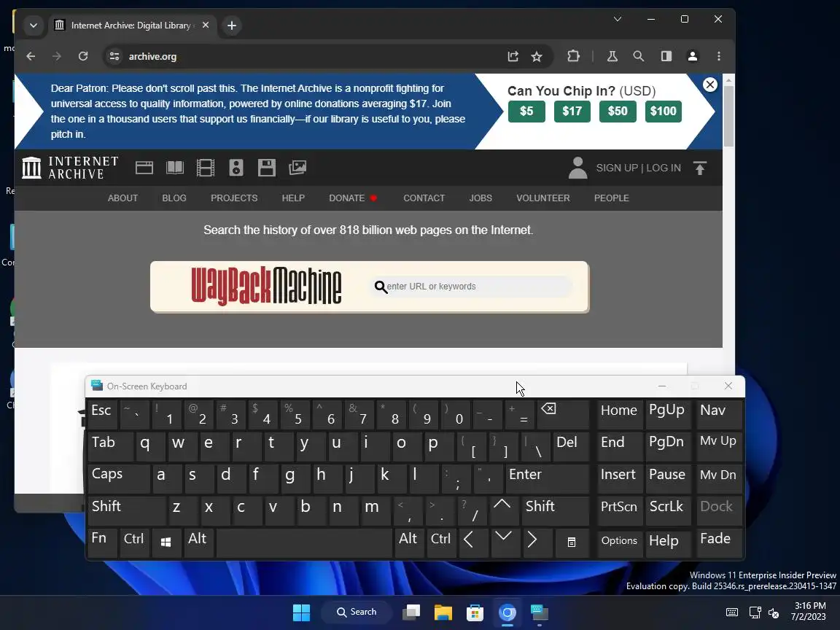The width and height of the screenshot is (840, 630).
Task: Click the Internet Archive logo
Action: pos(70,168)
